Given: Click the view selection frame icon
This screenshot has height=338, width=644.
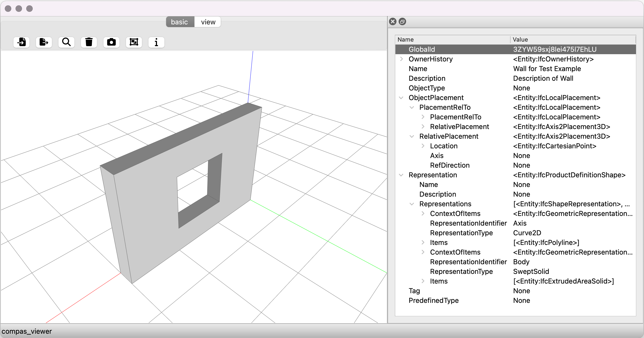Looking at the screenshot, I should 134,42.
